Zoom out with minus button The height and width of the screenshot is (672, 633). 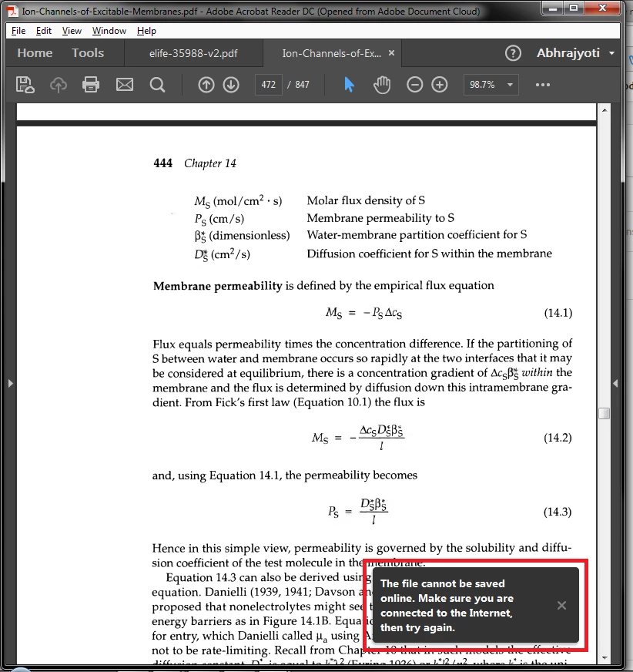414,85
